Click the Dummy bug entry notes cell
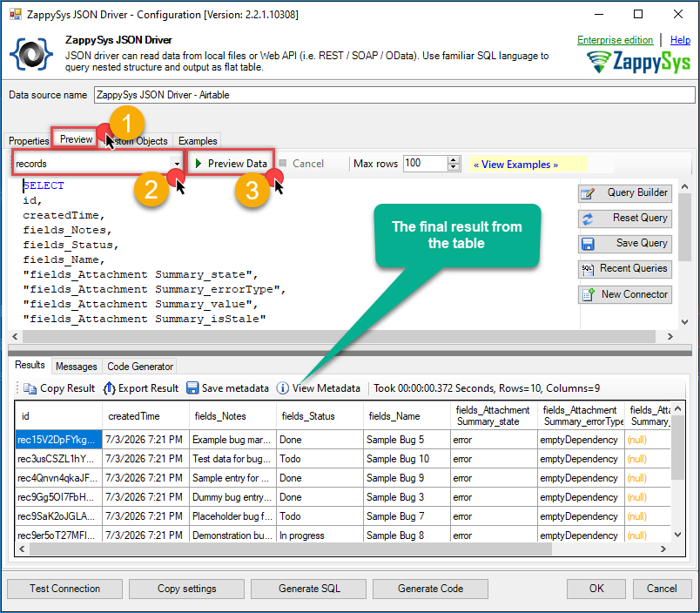700x613 pixels. tap(232, 497)
